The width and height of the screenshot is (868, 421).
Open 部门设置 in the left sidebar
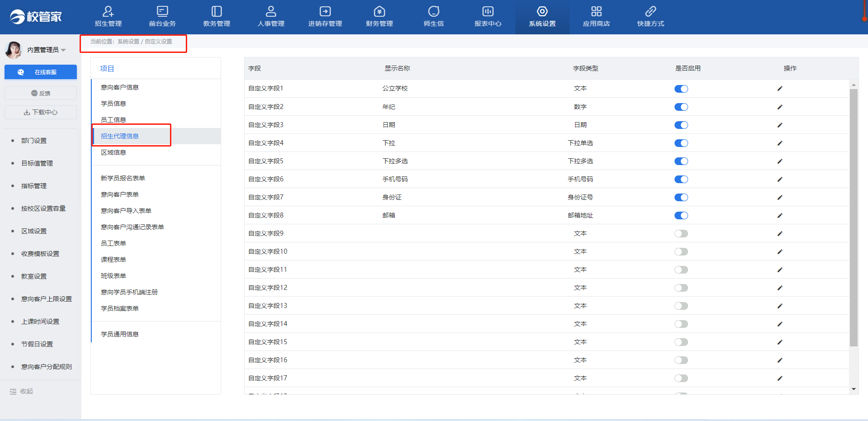[34, 141]
